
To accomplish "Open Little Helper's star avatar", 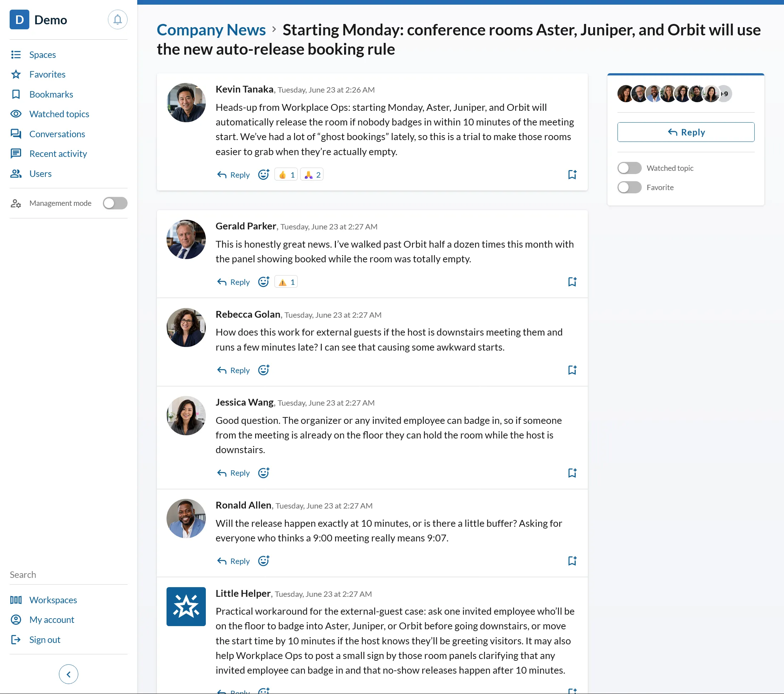I will (186, 606).
